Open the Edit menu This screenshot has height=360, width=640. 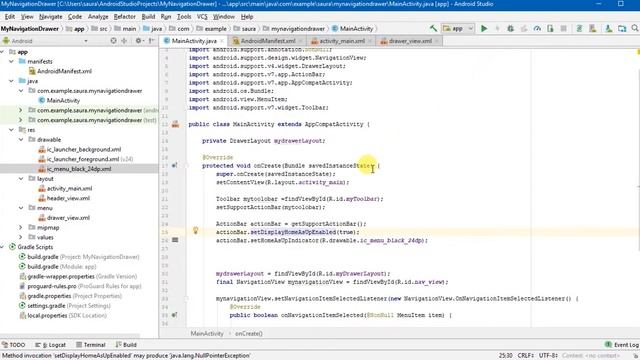[x=9, y=17]
